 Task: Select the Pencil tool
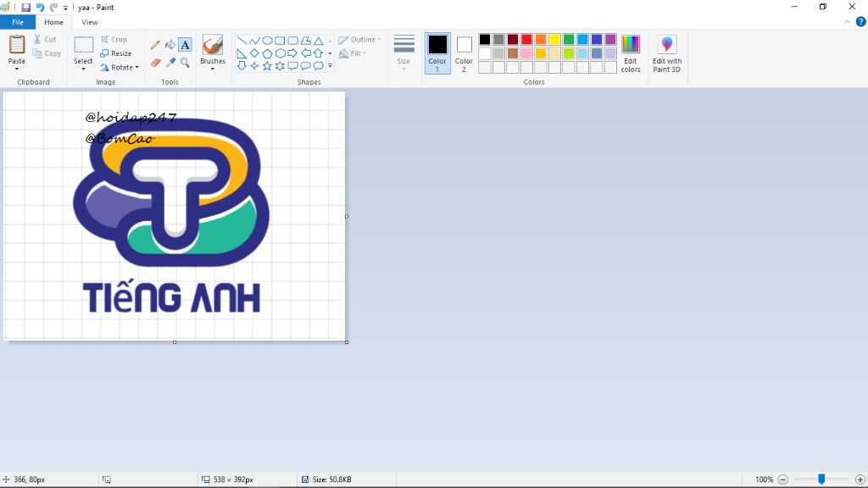pos(155,44)
